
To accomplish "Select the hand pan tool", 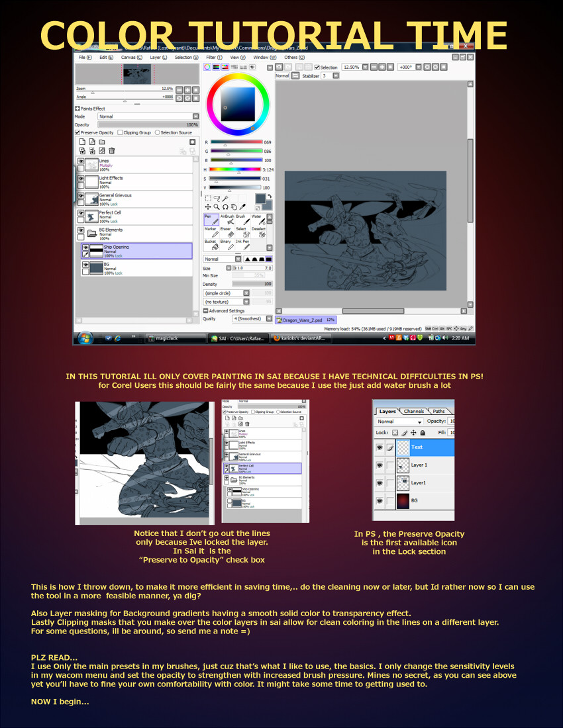I will point(234,207).
